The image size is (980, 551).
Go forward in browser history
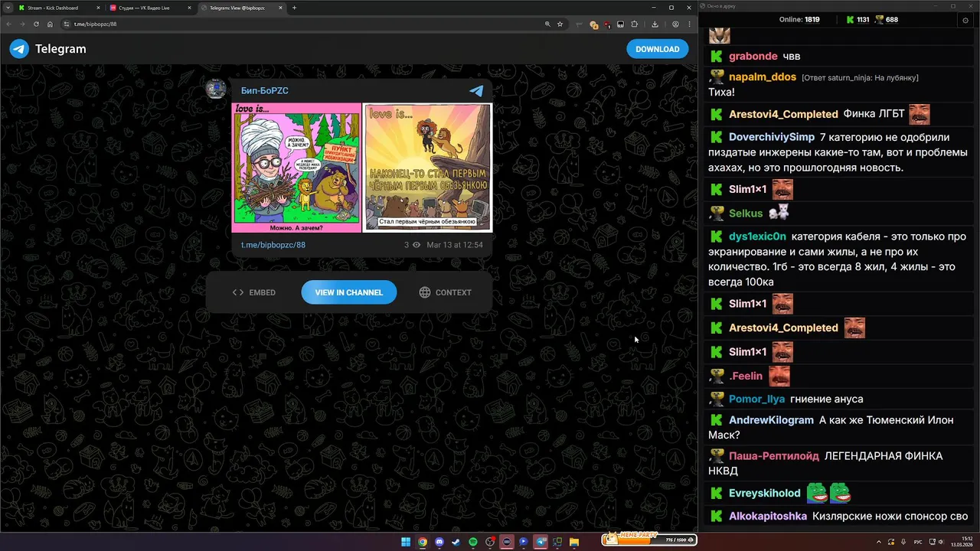pos(22,24)
